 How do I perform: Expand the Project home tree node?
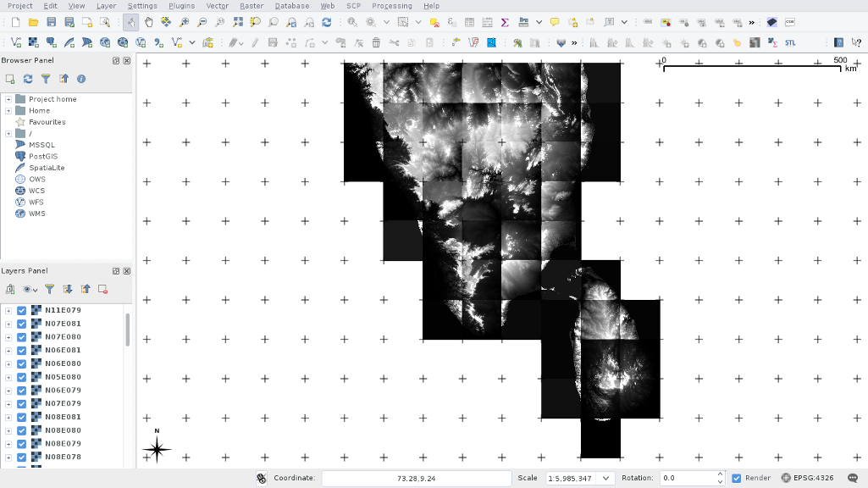(x=8, y=99)
